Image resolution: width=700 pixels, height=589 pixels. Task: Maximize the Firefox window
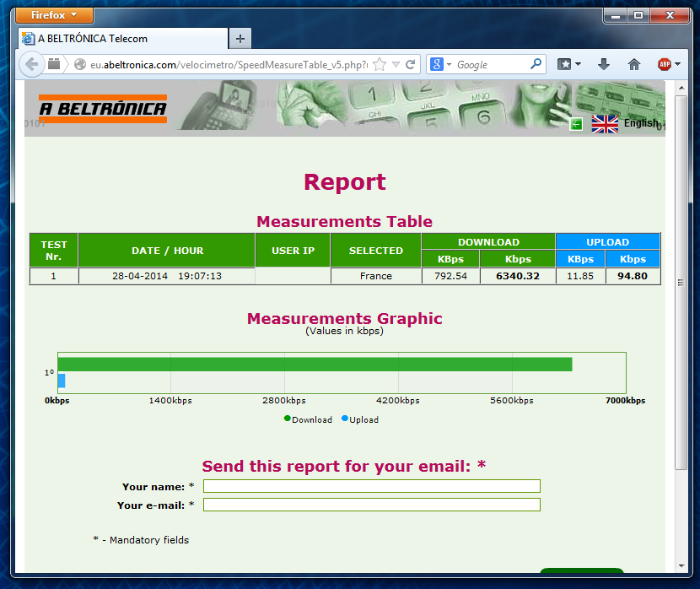[638, 16]
